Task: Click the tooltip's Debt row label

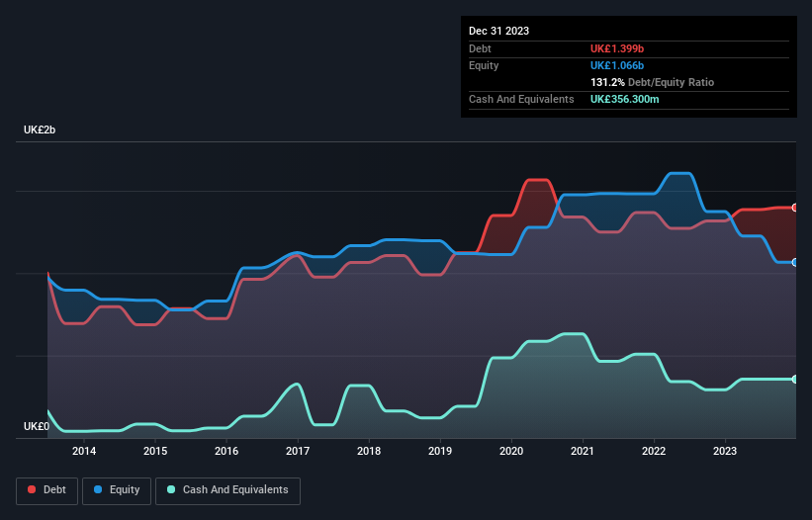Action: tap(480, 48)
